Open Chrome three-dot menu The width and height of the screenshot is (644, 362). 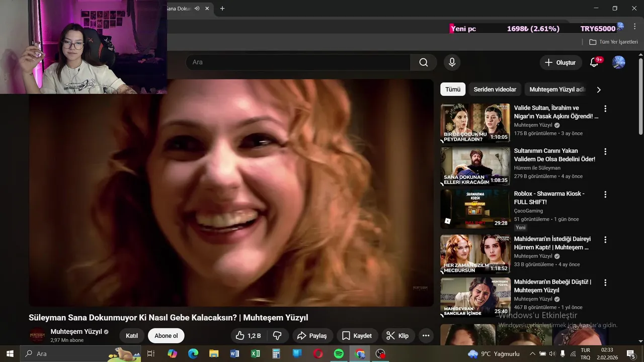tap(635, 26)
